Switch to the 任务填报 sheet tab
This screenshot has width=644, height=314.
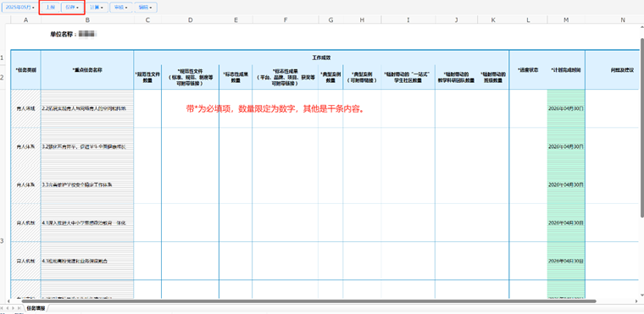click(x=36, y=308)
